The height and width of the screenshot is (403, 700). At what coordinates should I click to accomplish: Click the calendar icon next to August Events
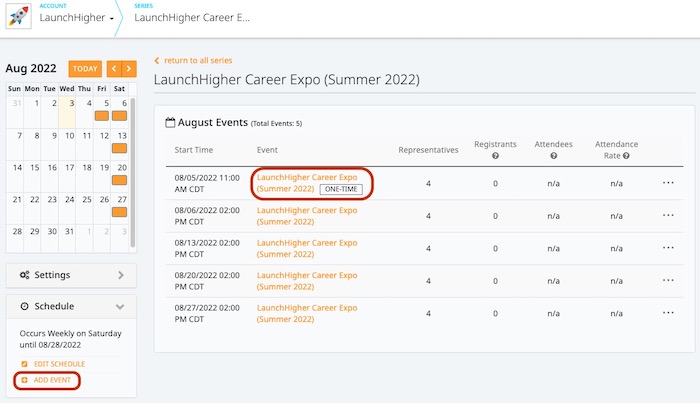click(170, 122)
